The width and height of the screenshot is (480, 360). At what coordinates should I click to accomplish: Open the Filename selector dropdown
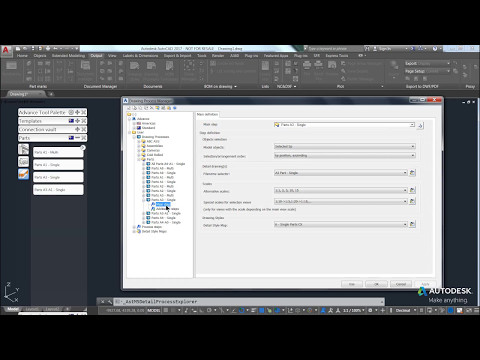click(341, 173)
